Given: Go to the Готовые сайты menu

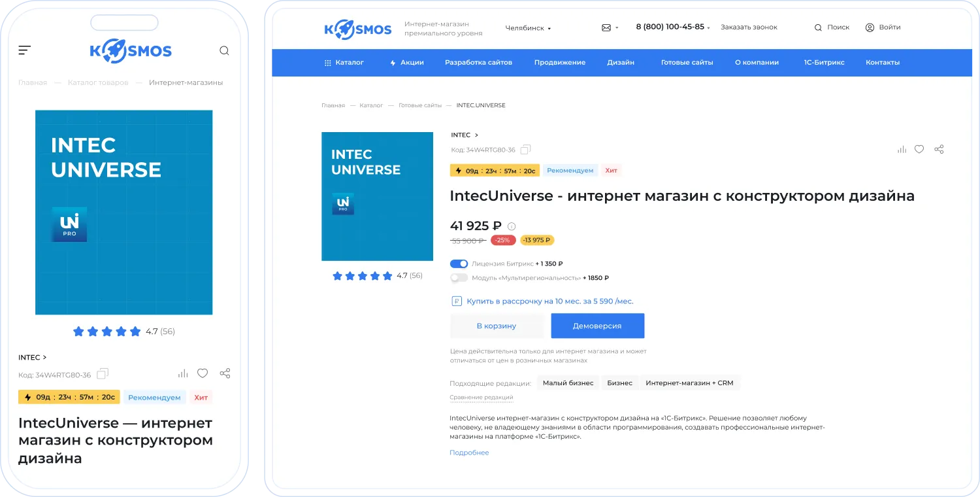Looking at the screenshot, I should (x=687, y=63).
